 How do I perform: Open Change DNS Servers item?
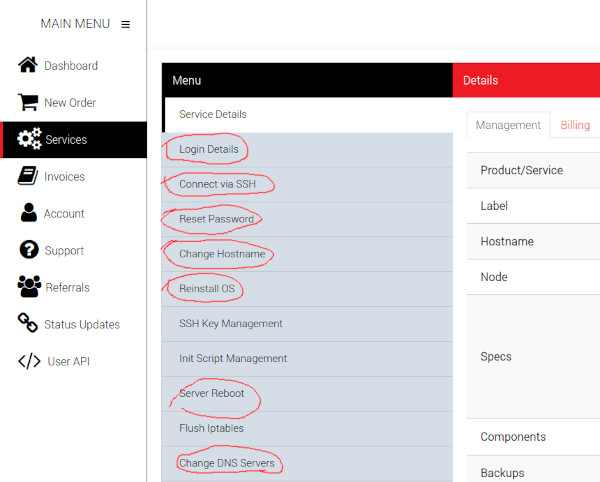pyautogui.click(x=307, y=463)
